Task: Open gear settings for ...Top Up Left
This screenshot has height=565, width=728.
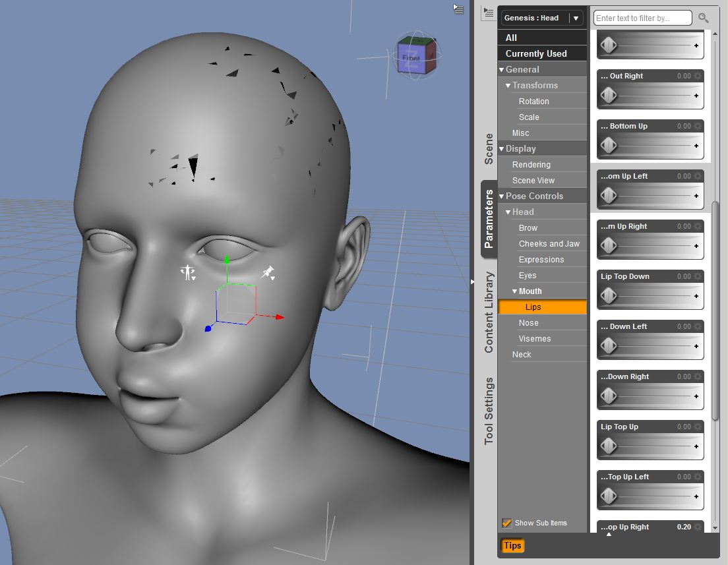Action: click(x=698, y=477)
